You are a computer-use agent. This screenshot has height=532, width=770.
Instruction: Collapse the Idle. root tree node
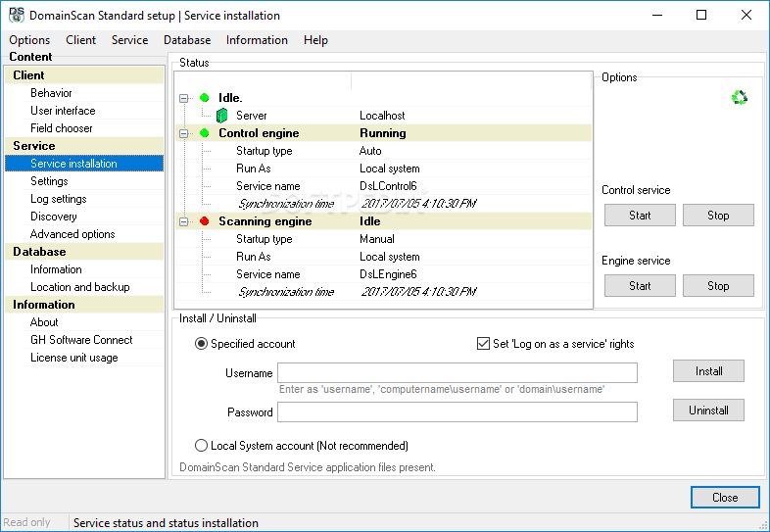pyautogui.click(x=183, y=98)
